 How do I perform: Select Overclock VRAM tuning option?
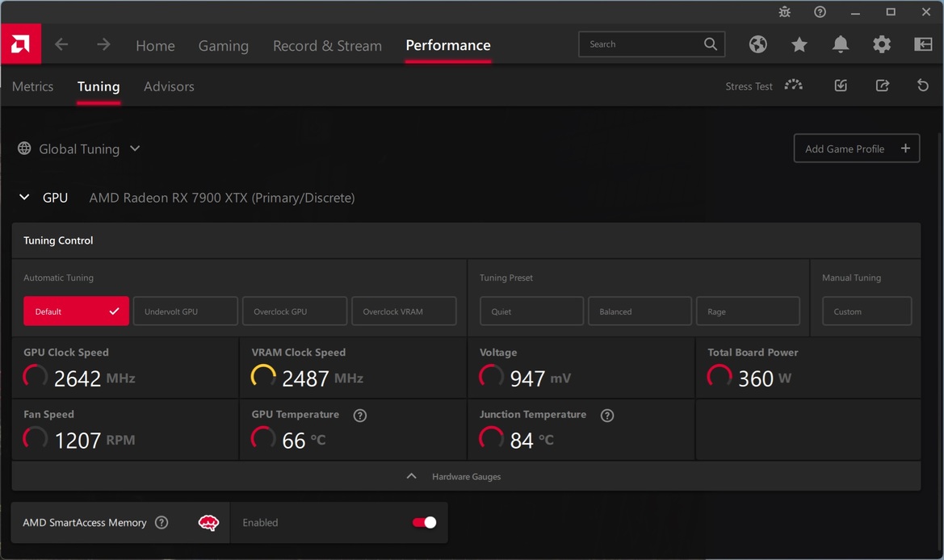coord(404,311)
